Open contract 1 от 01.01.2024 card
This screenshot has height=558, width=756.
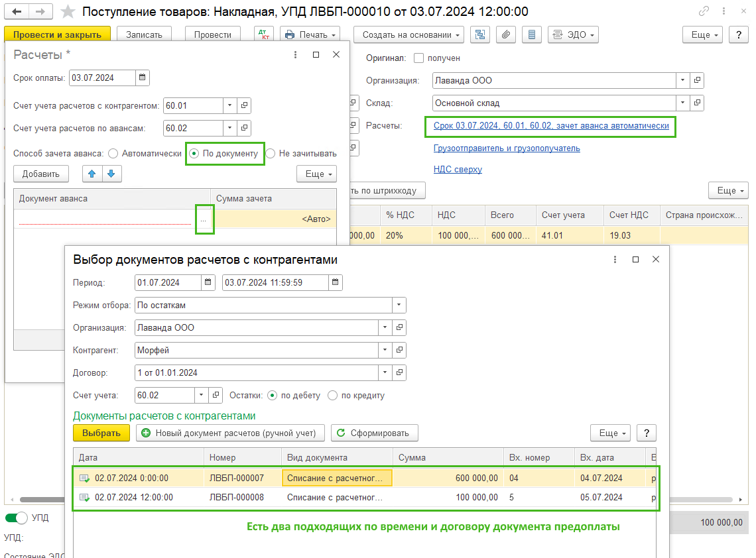click(x=399, y=372)
